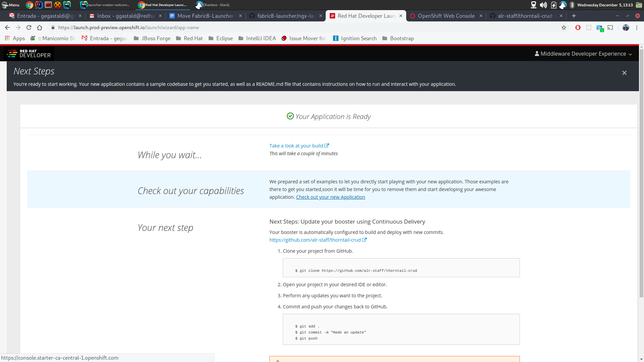Open the Apps launcher on bookmarks bar
Viewport: 644px width, 362px height.
pos(14,38)
